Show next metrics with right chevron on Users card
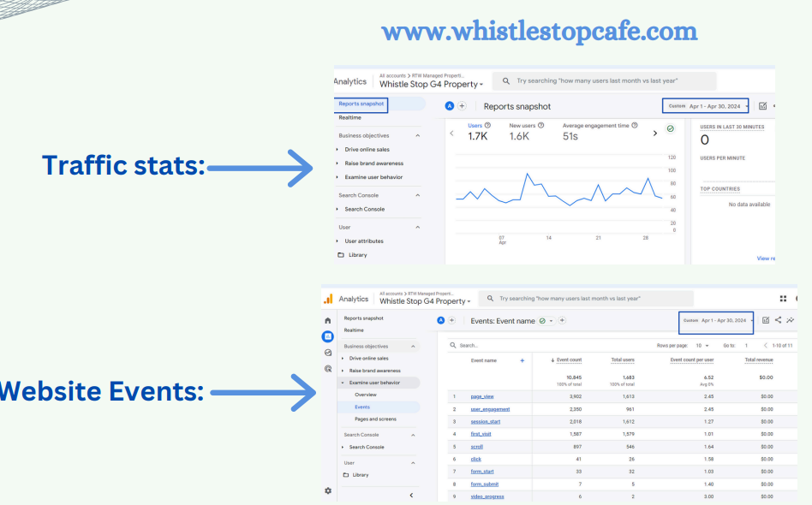The height and width of the screenshot is (505, 812). pyautogui.click(x=655, y=134)
